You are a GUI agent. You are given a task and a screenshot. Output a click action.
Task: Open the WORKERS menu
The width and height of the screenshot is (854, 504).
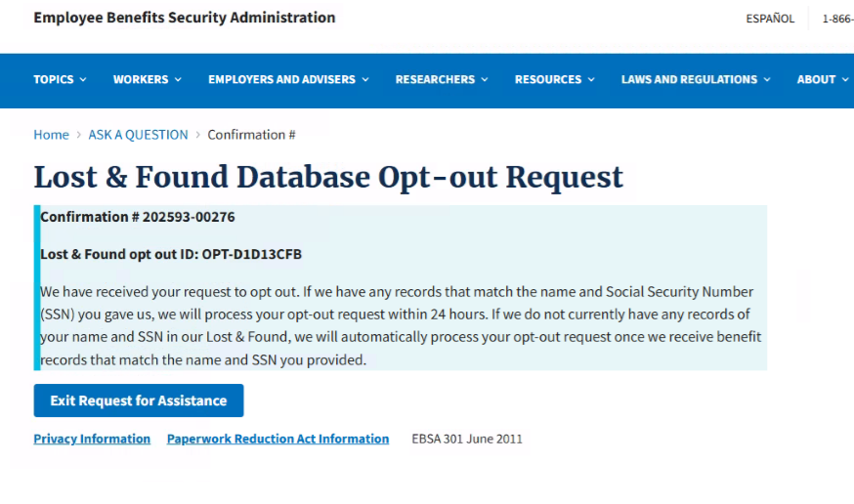point(147,80)
